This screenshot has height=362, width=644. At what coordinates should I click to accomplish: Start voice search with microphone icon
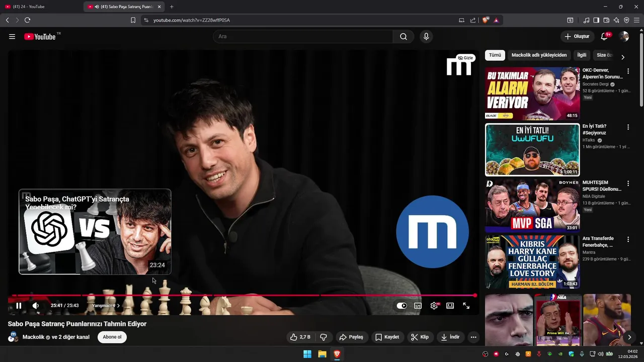(x=426, y=37)
